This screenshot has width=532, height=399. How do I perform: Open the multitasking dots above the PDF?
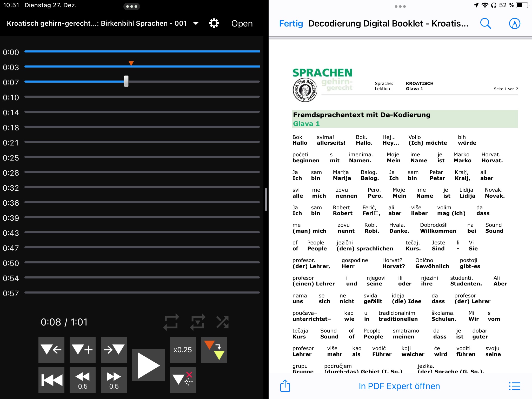[400, 6]
